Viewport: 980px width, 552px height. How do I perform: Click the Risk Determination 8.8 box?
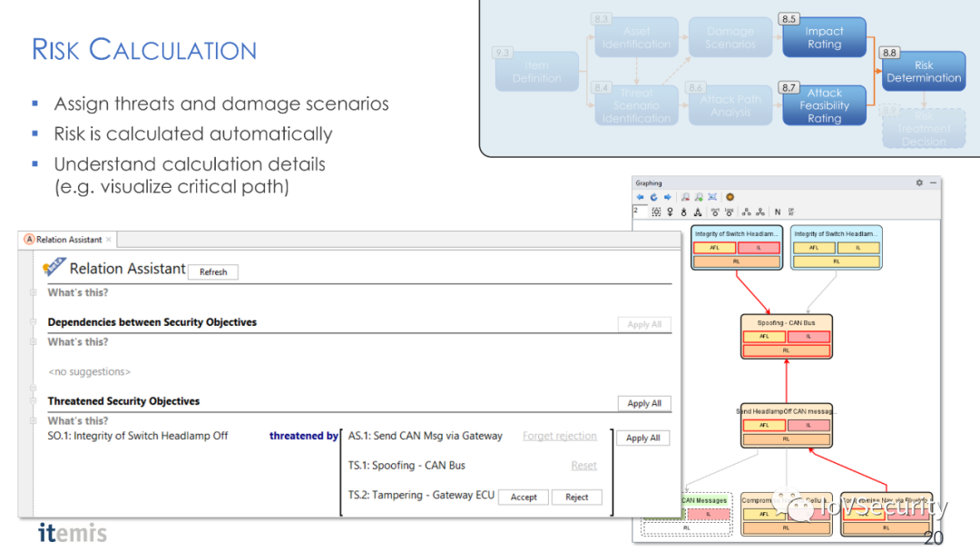[x=924, y=71]
